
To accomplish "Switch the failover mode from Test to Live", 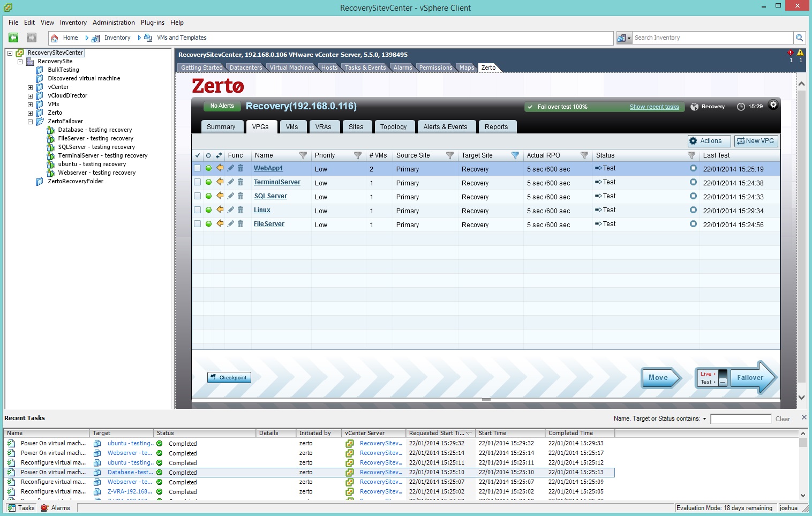I will point(706,372).
